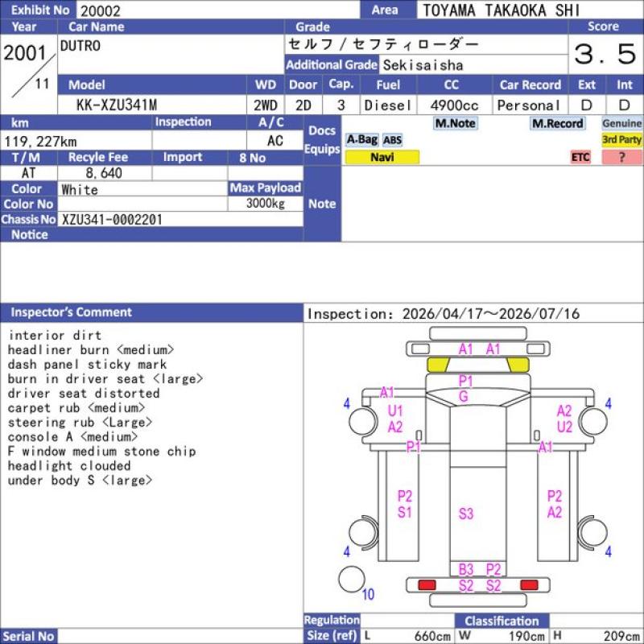Click the comment 'steering rub <Large>'
This screenshot has height=644, width=644.
(x=80, y=422)
